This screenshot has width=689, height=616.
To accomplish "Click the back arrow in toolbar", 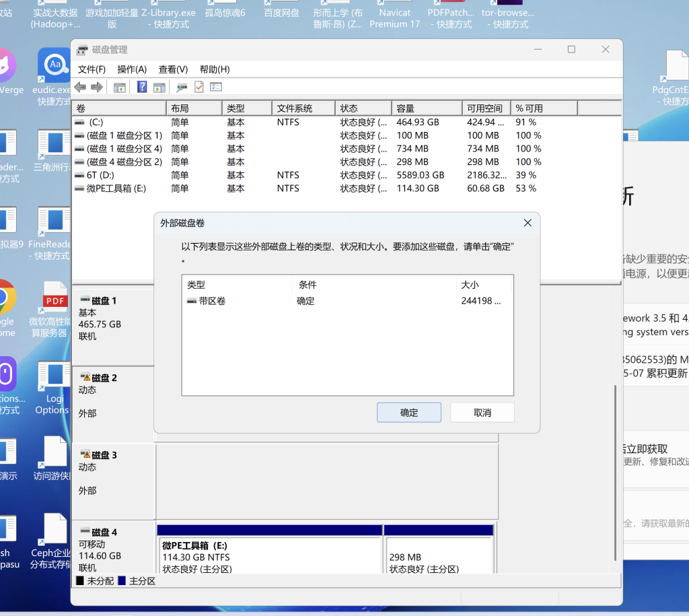I will click(80, 87).
